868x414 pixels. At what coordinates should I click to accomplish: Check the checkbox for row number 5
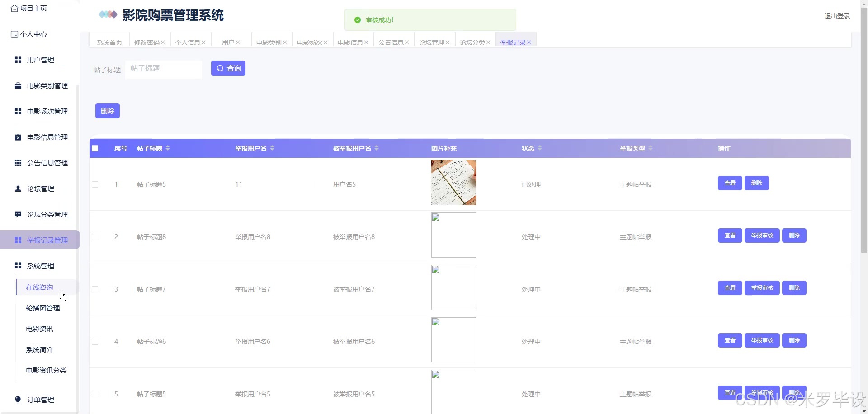95,394
